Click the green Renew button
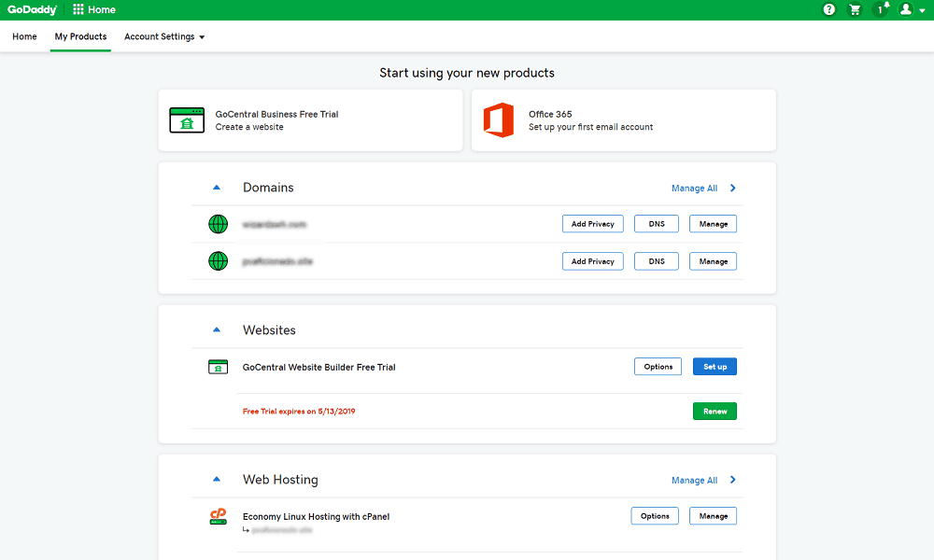This screenshot has width=934, height=560. tap(715, 412)
